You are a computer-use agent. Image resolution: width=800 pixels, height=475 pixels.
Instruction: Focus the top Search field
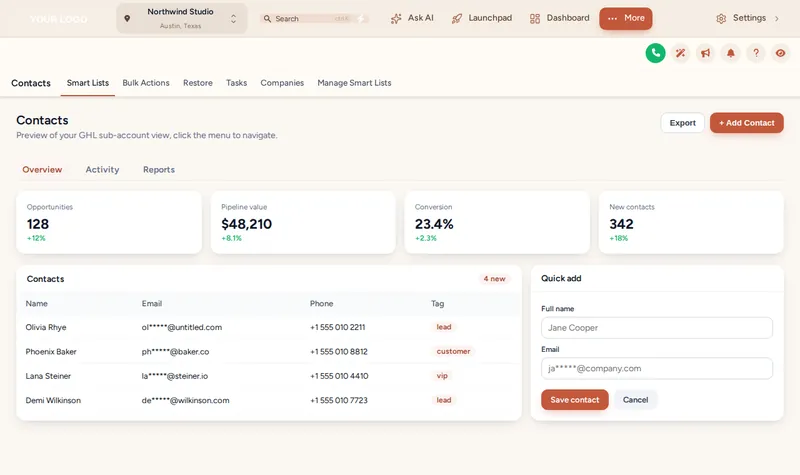[315, 18]
